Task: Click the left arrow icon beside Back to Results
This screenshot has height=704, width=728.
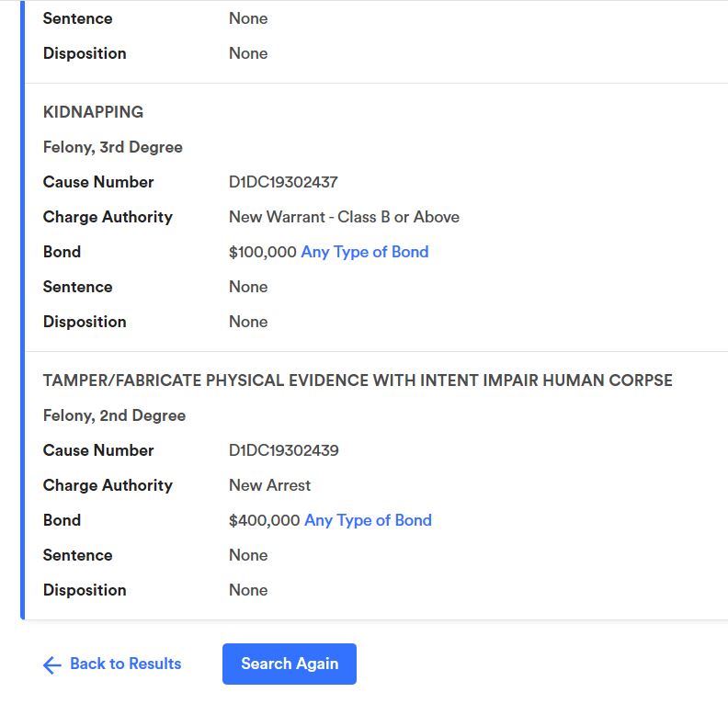Action: 51,664
